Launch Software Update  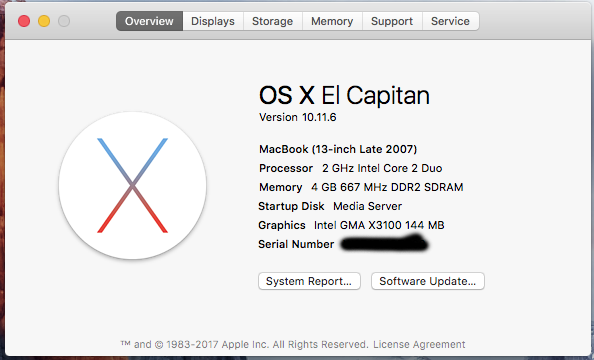[428, 281]
